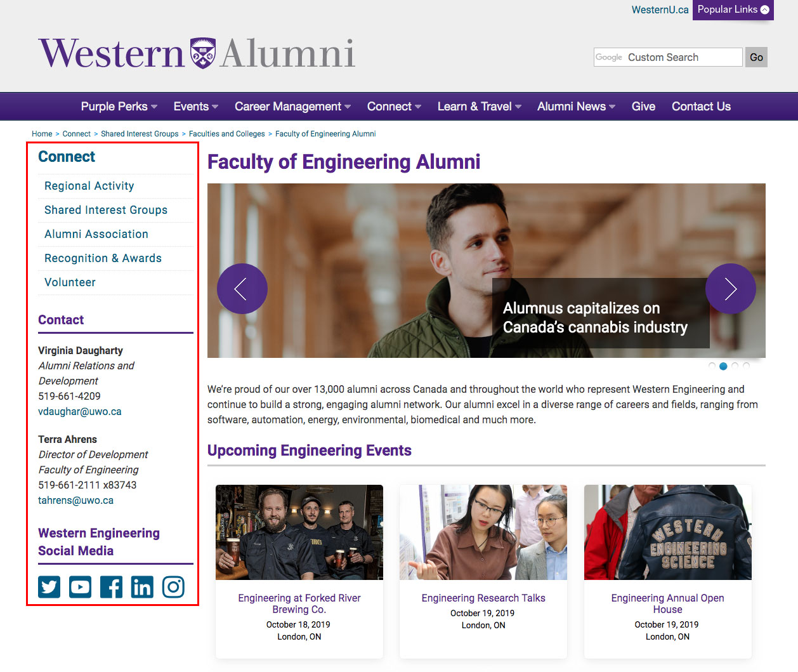
Task: Open the Forked River Brewing event photo
Action: 299,532
